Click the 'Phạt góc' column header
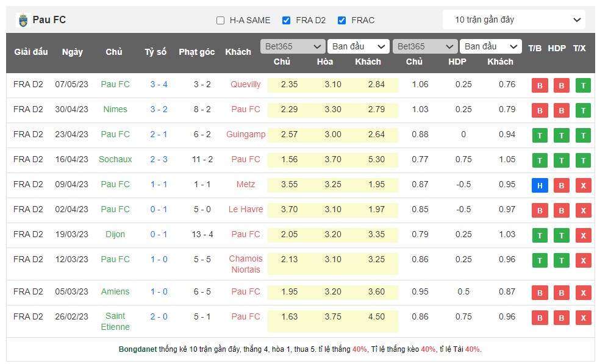The width and height of the screenshot is (597, 364). (196, 52)
